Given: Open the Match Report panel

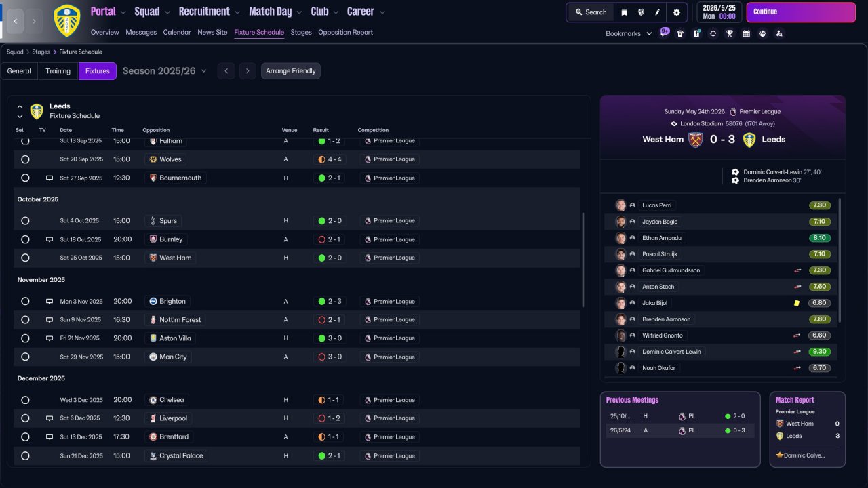Looking at the screenshot, I should (808, 429).
